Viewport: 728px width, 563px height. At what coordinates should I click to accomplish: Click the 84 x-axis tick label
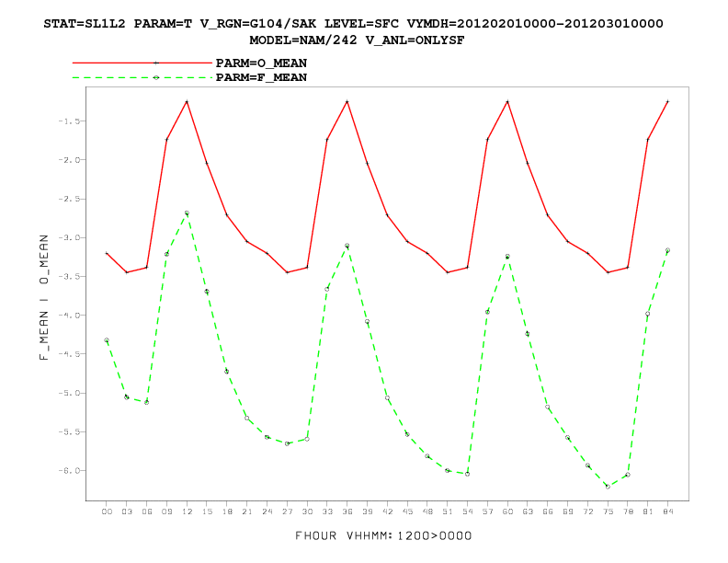point(668,511)
